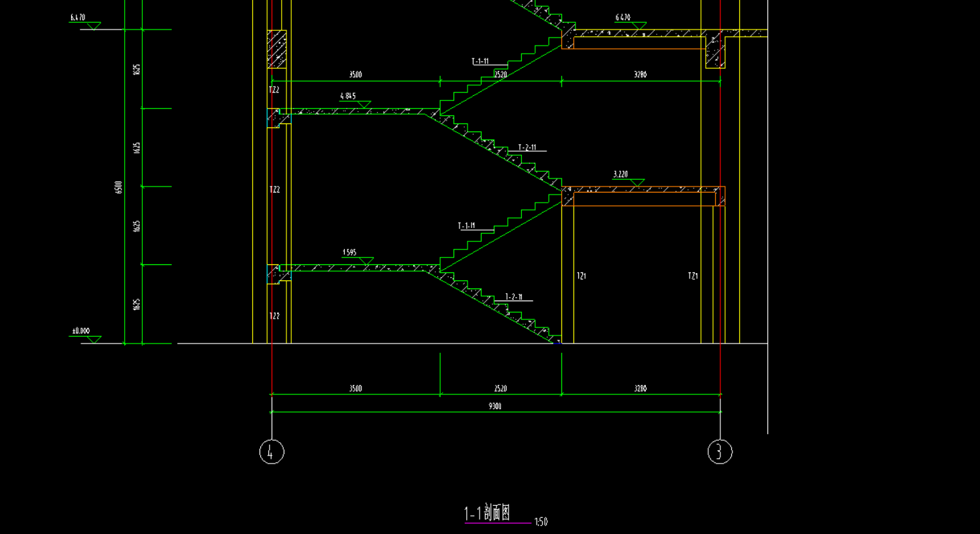The height and width of the screenshot is (534, 980).
Task: Select the bottom 3500 dimension above 9300
Action: 356,388
